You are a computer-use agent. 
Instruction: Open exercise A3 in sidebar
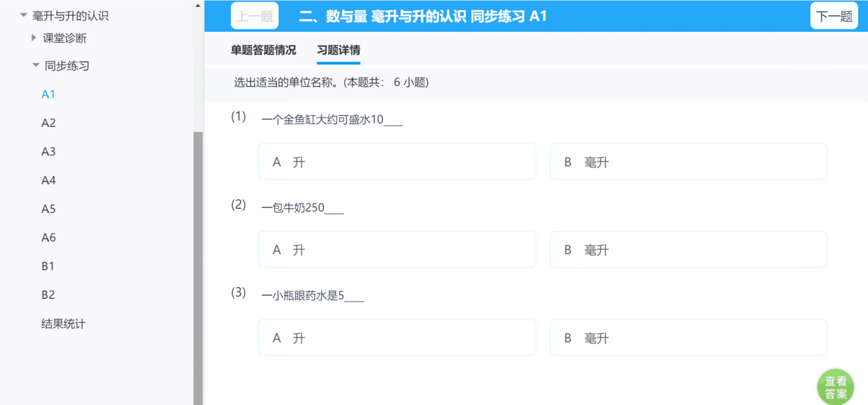[x=48, y=151]
